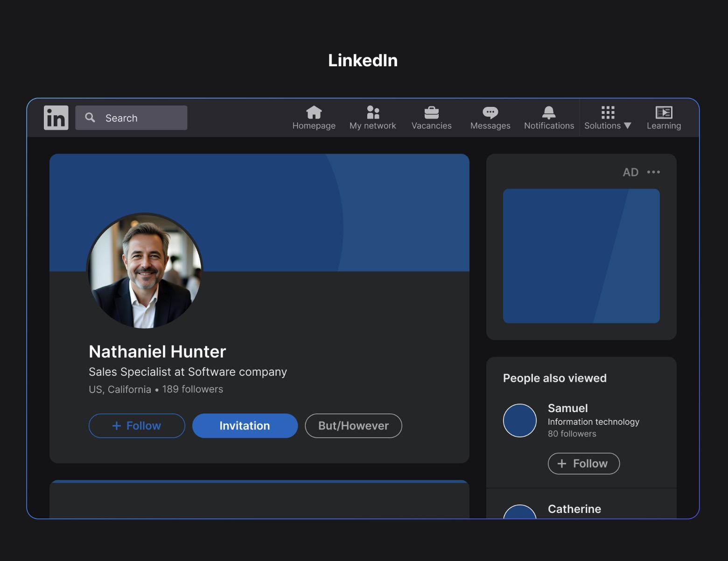Follow Nathaniel Hunter
Screen dimensions: 728x561
[137, 426]
